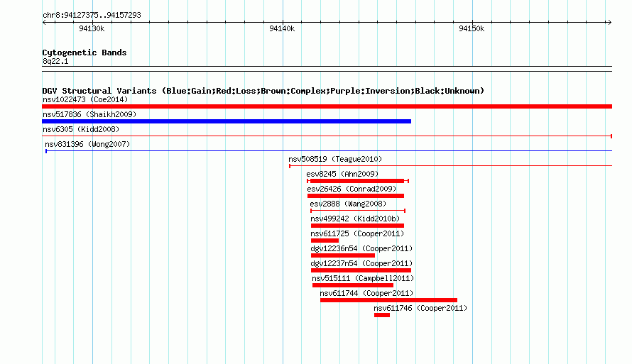Click the DGV Structural Variants track title
632x364 pixels.
(263, 91)
